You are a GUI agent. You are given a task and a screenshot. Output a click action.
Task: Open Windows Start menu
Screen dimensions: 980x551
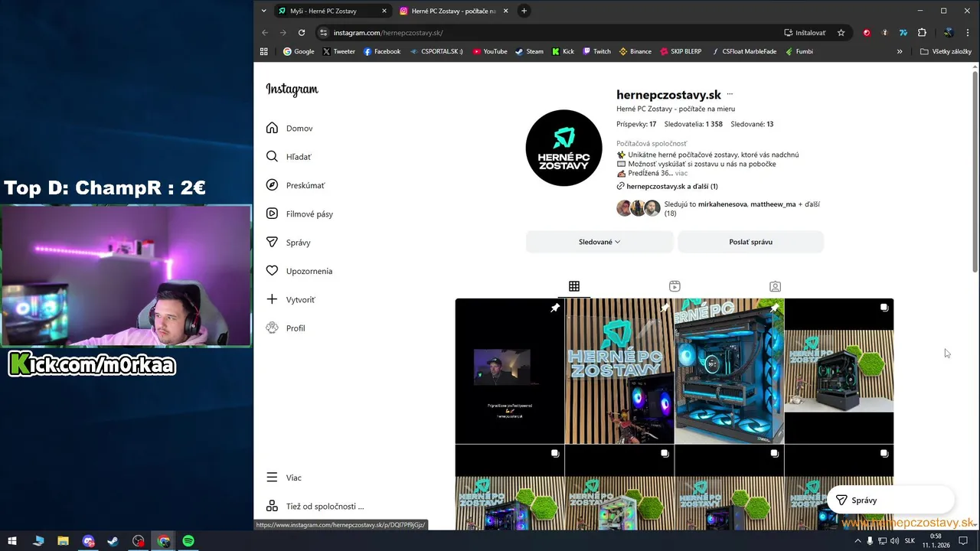click(x=12, y=541)
